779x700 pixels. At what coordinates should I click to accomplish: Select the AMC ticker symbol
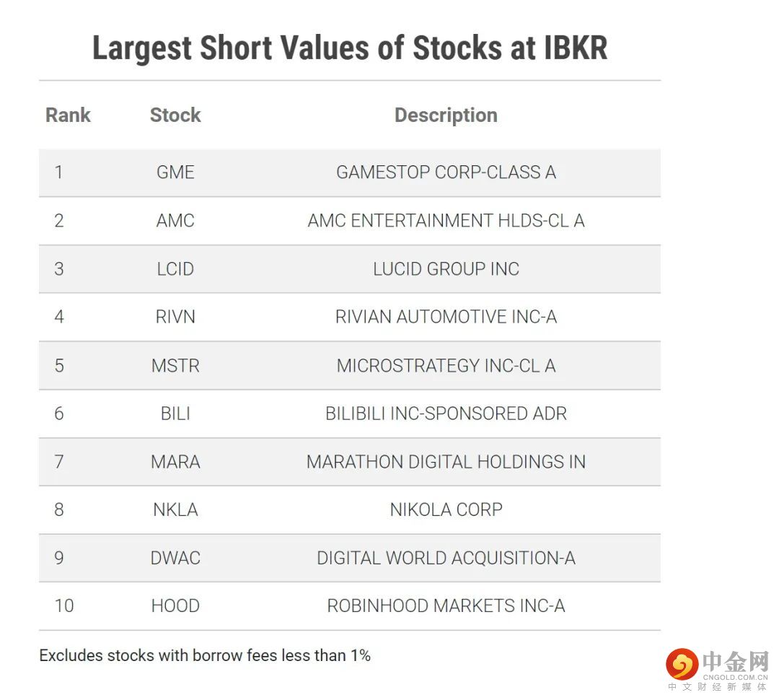(175, 221)
